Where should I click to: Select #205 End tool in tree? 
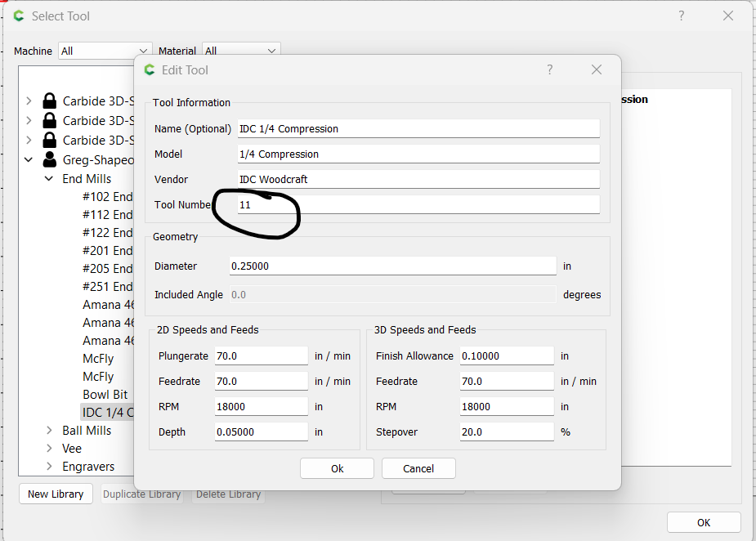[x=108, y=269]
